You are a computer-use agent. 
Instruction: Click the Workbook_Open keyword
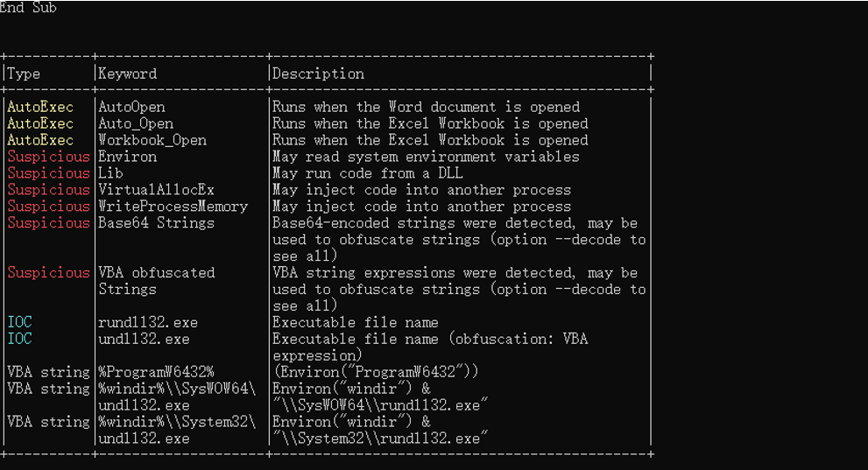(x=152, y=140)
